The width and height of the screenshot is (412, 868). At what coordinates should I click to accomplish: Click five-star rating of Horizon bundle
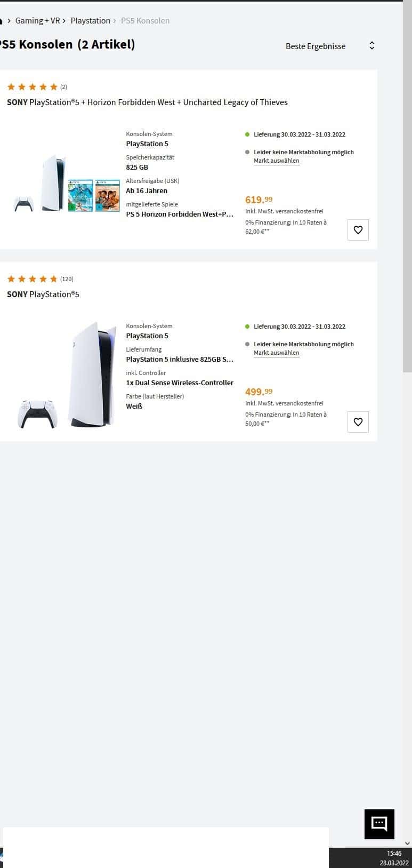[32, 87]
